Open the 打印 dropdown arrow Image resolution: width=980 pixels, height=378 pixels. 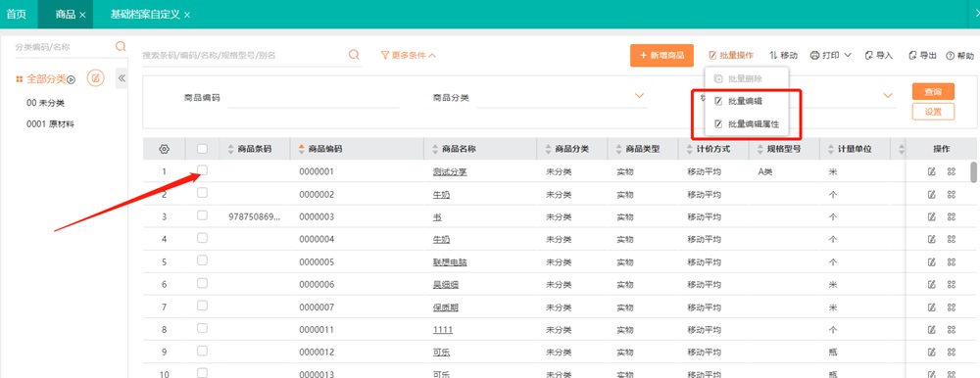pos(848,55)
